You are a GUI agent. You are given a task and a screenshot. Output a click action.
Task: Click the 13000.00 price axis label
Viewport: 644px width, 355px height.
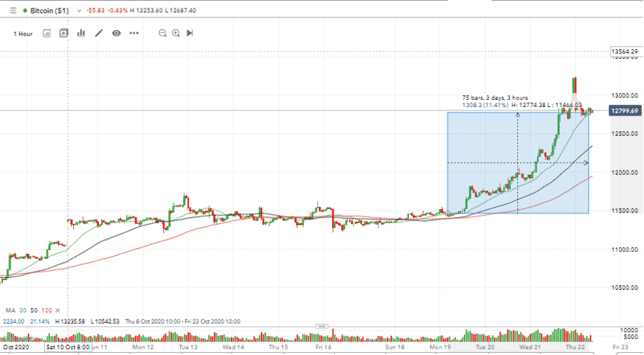625,96
